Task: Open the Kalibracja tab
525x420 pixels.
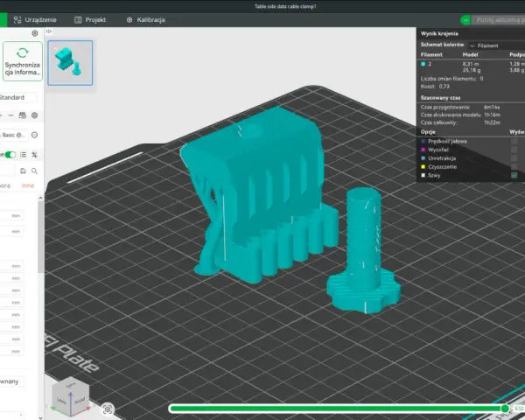Action: tap(145, 20)
